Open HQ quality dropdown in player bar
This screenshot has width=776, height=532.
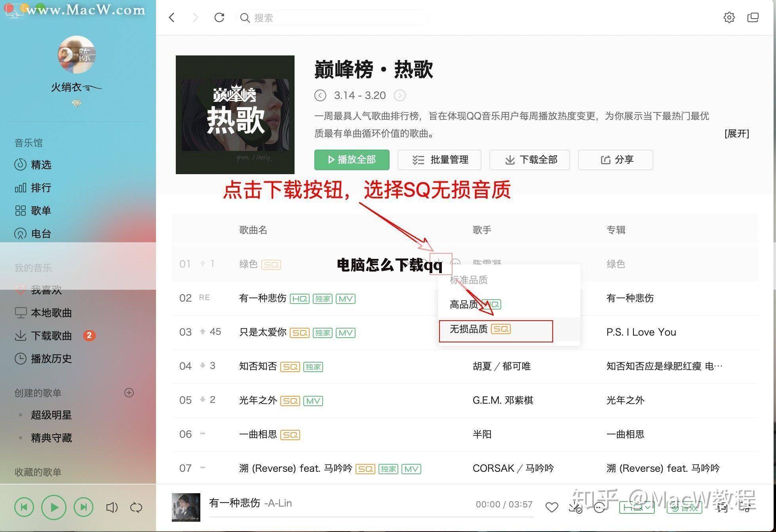[x=637, y=507]
